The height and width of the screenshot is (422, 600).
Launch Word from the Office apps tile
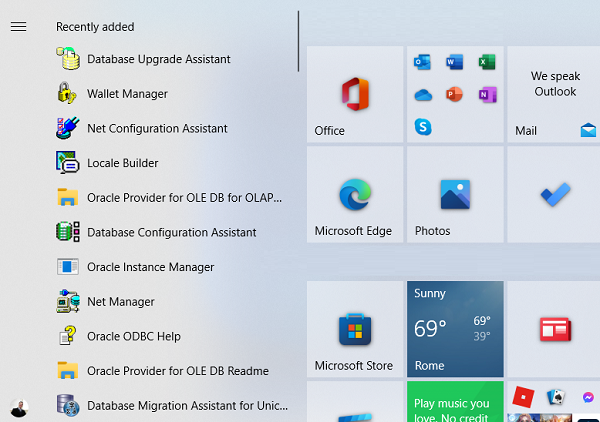pyautogui.click(x=455, y=62)
